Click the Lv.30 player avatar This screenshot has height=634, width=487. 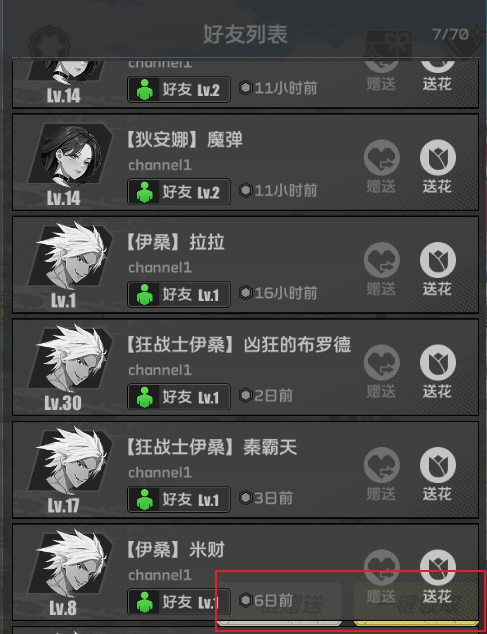point(71,359)
